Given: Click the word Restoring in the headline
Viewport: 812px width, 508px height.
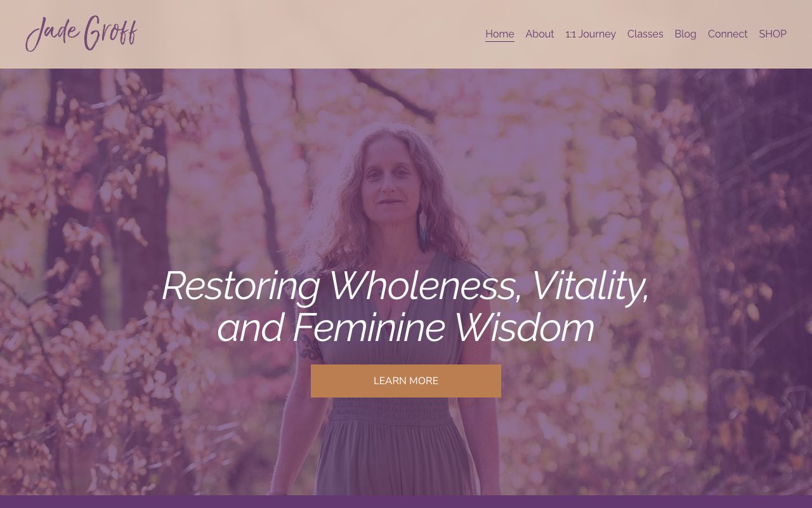Looking at the screenshot, I should [x=241, y=286].
